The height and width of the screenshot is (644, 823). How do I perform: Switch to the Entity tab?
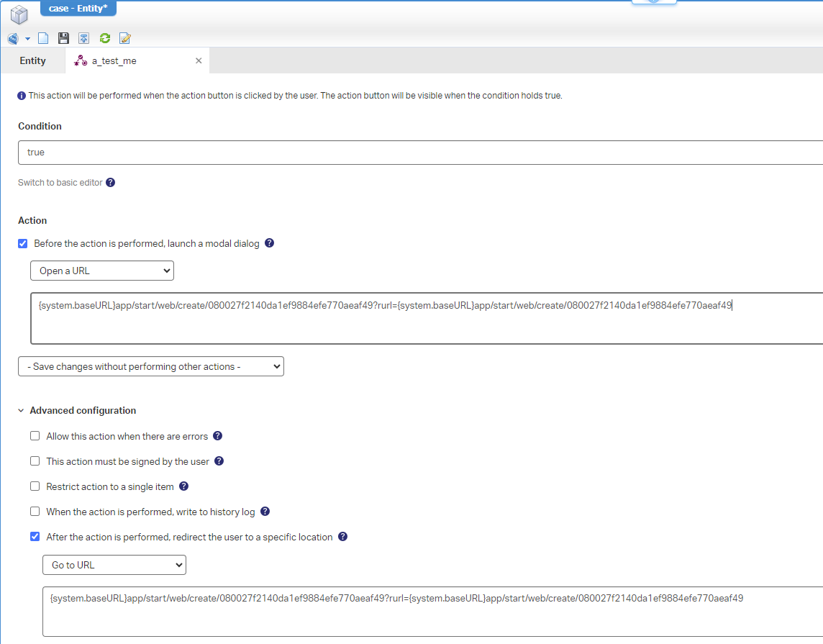(33, 61)
